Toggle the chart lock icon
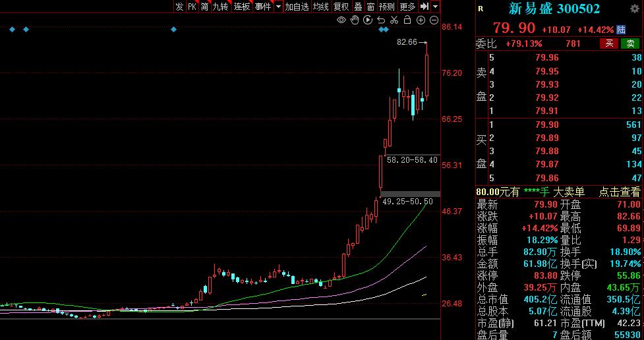644x340 pixels. click(407, 20)
